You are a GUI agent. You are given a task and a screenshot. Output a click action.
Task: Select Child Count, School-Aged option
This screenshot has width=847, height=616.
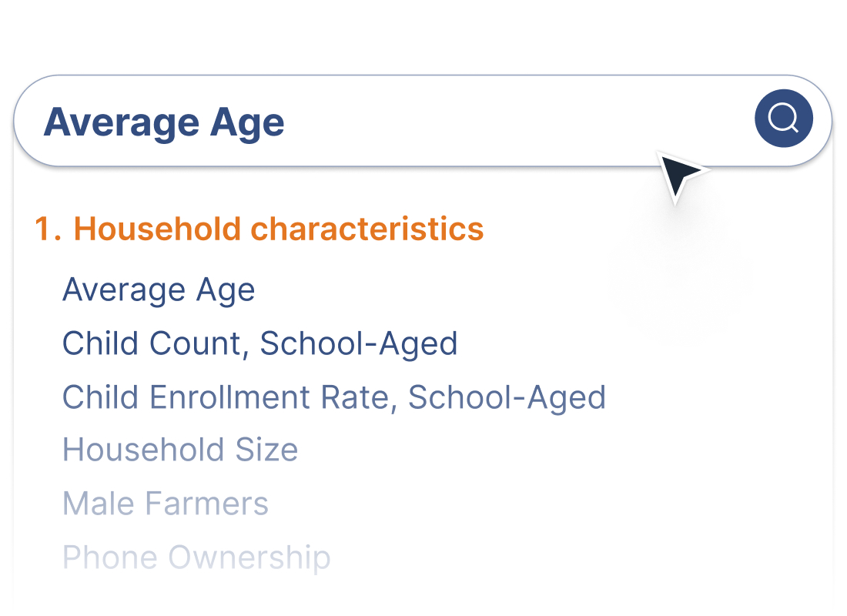pyautogui.click(x=260, y=343)
